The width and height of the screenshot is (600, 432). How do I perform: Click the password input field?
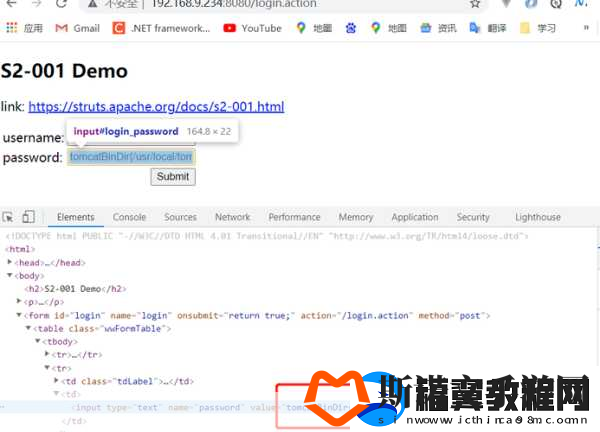click(131, 157)
